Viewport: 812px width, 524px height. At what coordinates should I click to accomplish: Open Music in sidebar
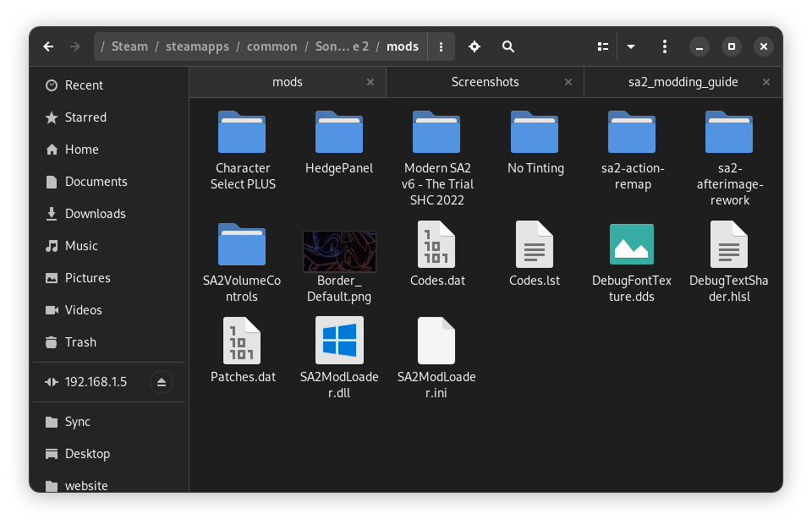[109, 246]
